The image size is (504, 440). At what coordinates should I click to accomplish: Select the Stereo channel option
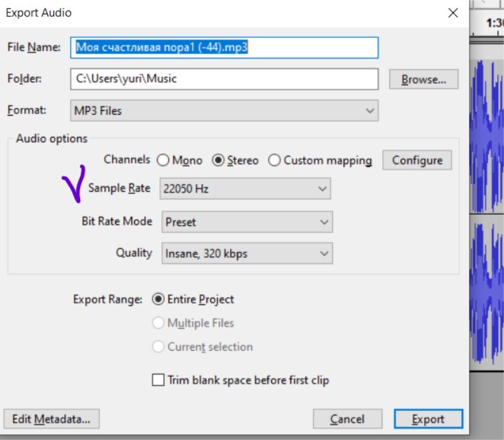[219, 161]
